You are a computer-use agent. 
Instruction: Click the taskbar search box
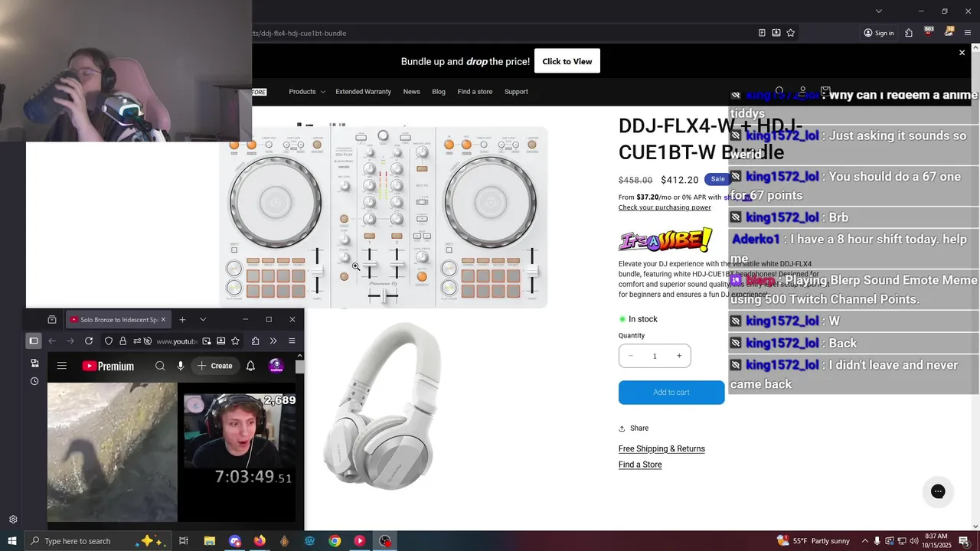(100, 541)
